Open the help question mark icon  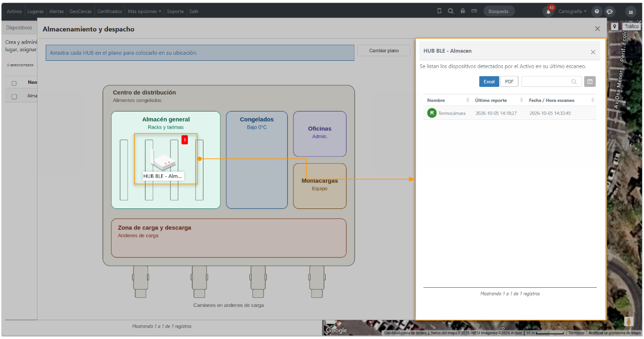[x=597, y=11]
